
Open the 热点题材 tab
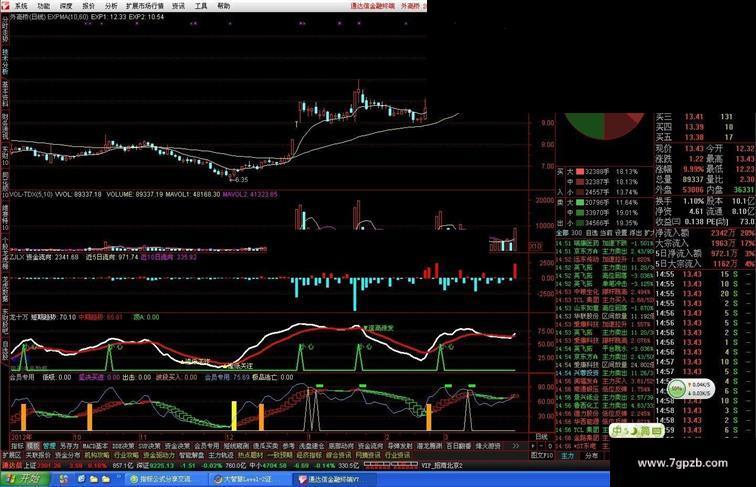[x=250, y=455]
